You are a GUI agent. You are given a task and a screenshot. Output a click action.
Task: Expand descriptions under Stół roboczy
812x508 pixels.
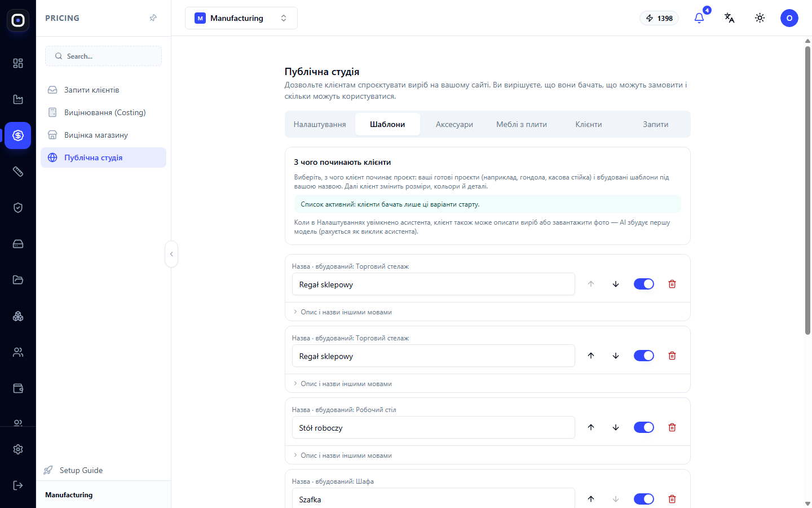(343, 456)
